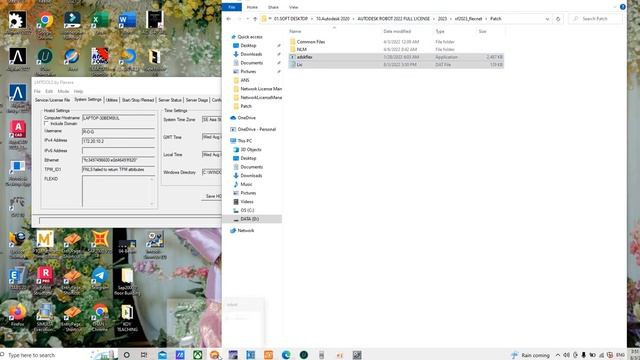
Task: Switch to Start/Stop/Reread tab
Action: tap(138, 100)
